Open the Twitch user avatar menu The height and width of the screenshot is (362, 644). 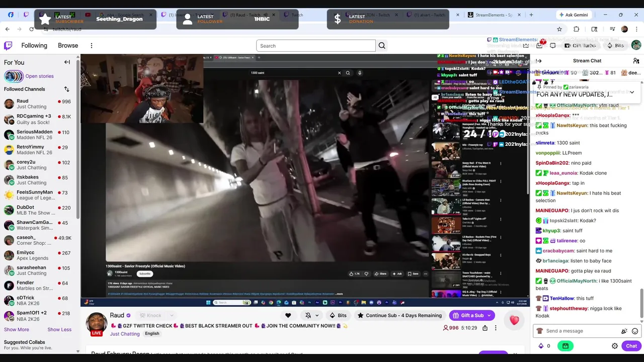(x=636, y=46)
